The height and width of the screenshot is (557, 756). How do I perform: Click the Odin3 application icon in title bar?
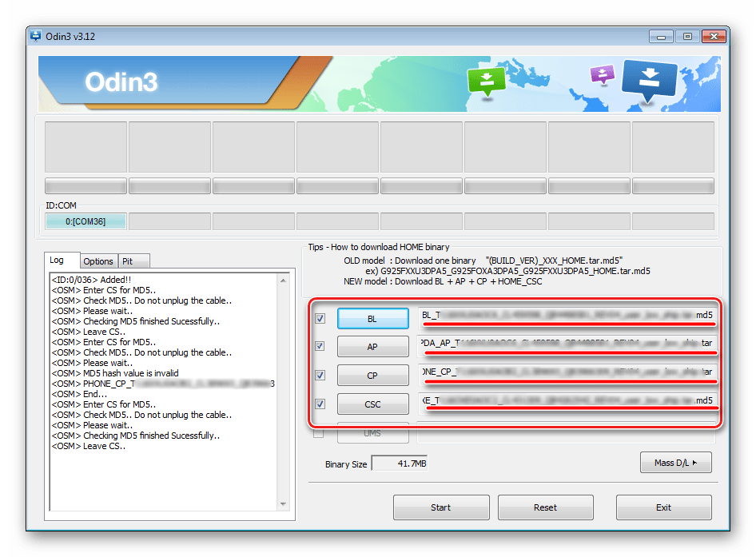point(35,36)
